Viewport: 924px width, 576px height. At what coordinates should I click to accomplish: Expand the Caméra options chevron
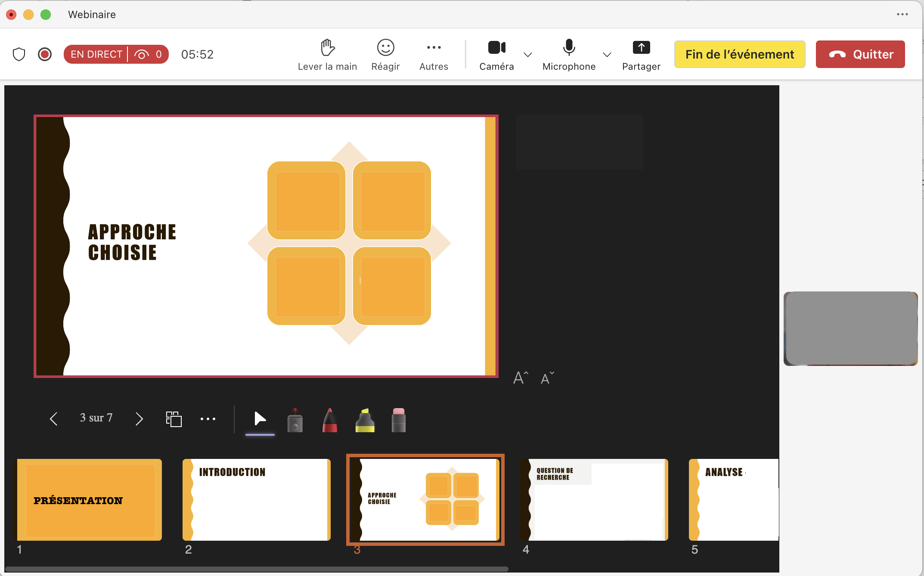point(528,55)
